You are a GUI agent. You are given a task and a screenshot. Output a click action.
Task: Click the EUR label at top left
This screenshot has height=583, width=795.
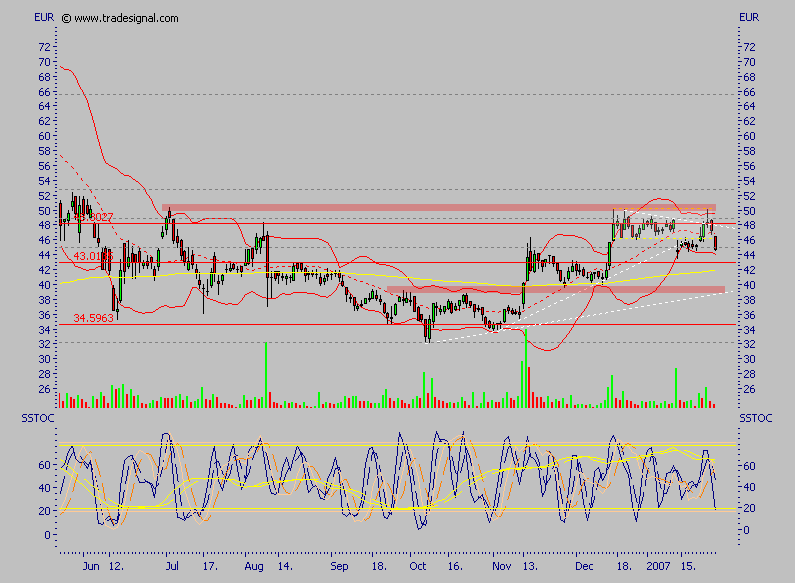(x=44, y=17)
